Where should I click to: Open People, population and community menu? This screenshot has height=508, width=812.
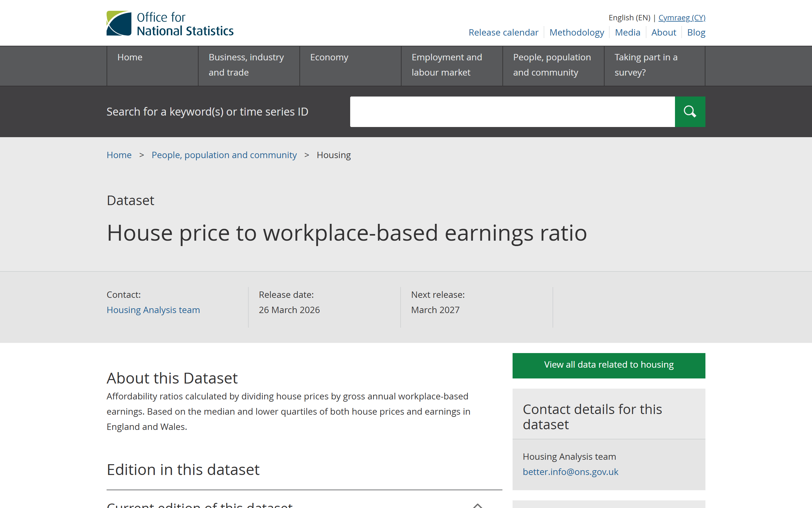coord(553,66)
